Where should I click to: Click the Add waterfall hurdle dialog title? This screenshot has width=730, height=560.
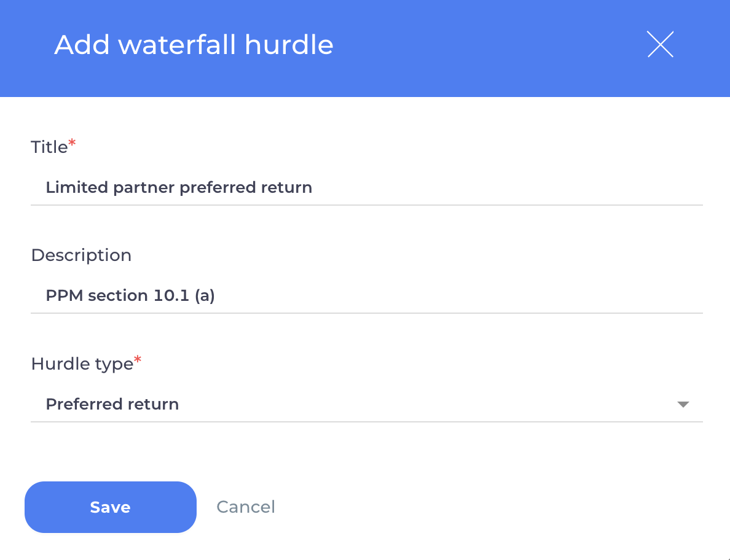(x=194, y=44)
